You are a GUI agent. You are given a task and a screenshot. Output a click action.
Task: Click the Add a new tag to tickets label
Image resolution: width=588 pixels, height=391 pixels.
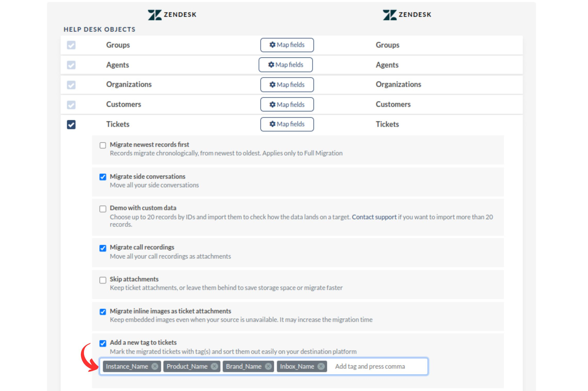tap(143, 343)
